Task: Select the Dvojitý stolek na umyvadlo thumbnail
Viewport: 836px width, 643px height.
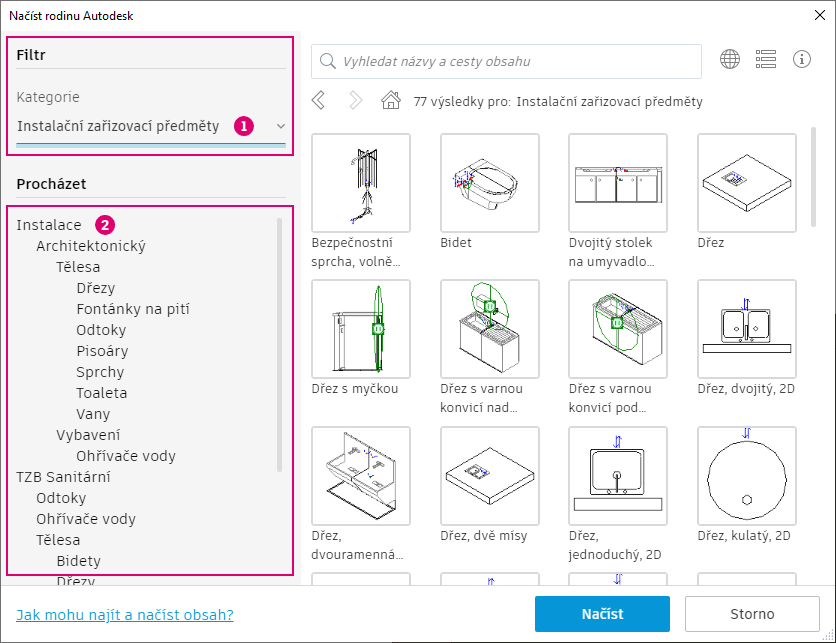Action: [x=618, y=183]
